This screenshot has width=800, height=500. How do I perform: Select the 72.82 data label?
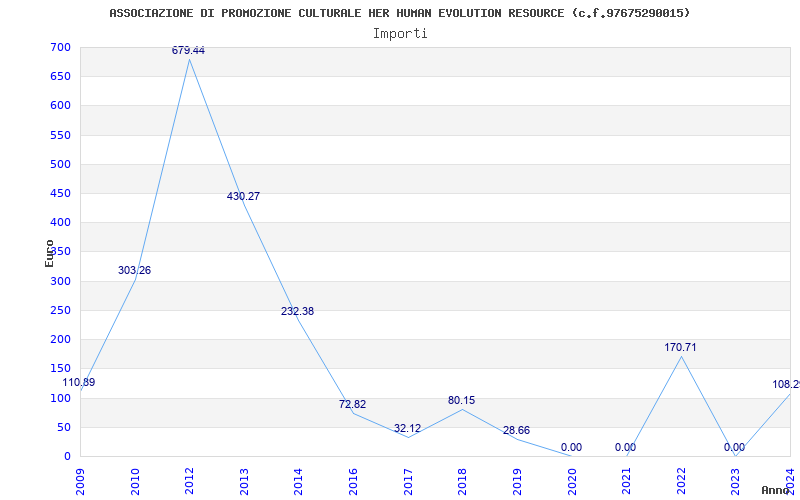coord(353,405)
